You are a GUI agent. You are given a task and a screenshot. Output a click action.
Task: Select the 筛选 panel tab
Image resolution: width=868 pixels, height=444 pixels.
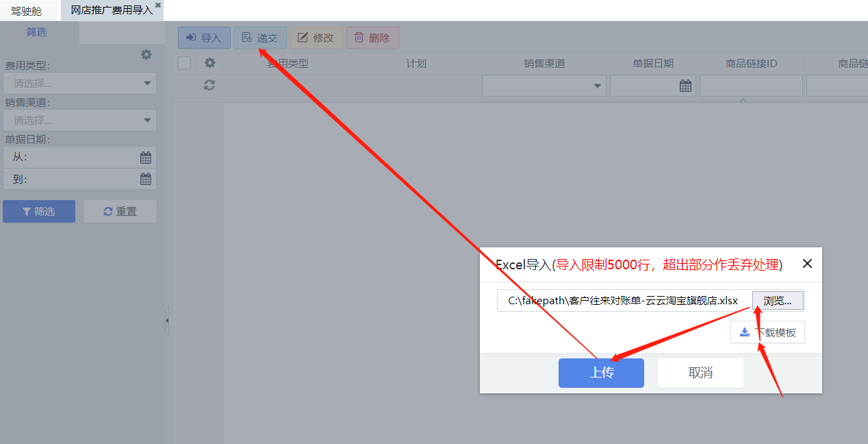pos(37,32)
